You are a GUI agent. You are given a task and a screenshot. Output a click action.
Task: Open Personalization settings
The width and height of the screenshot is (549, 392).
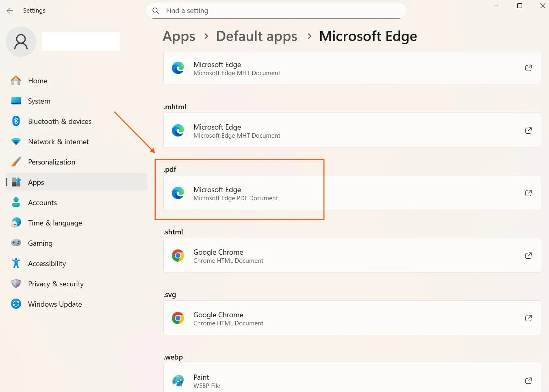(52, 162)
